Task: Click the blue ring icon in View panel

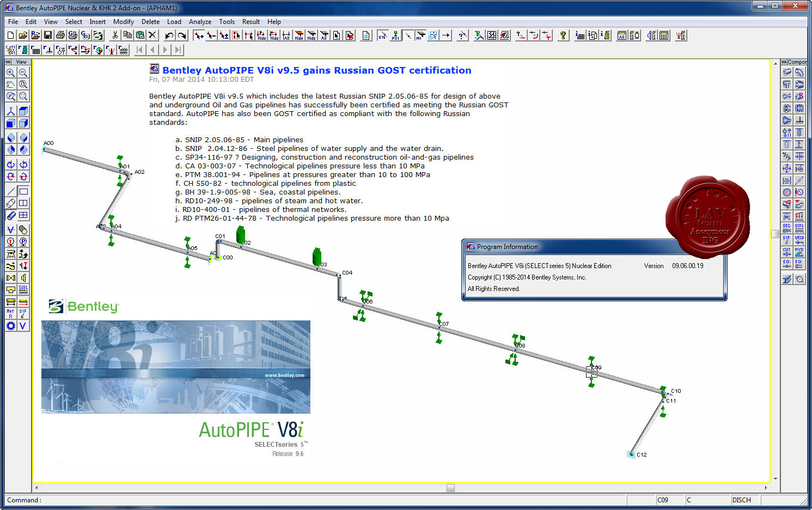Action: (x=10, y=326)
